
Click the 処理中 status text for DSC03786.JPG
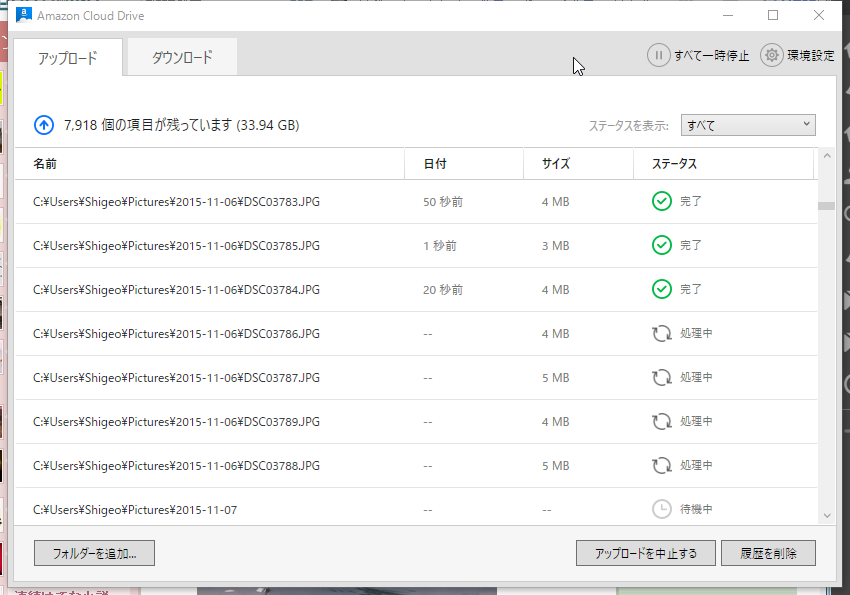pos(696,333)
